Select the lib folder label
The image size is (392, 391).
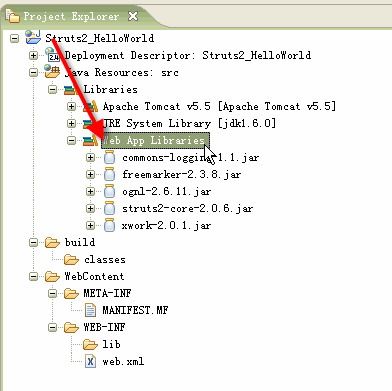(111, 344)
